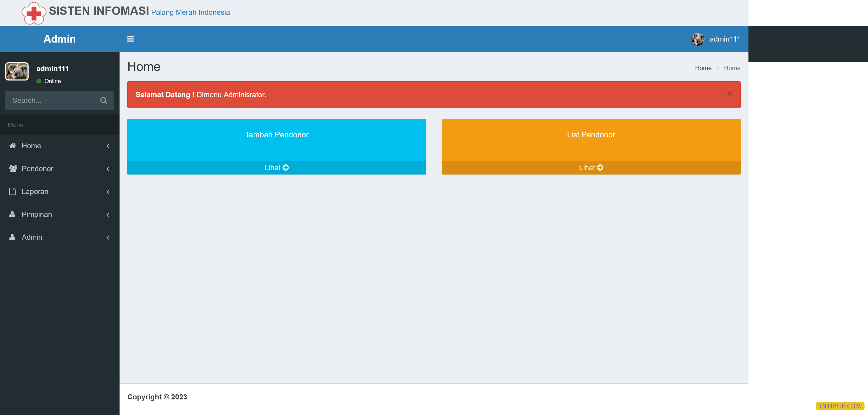868x415 pixels.
Task: Click the Home house icon in sidebar
Action: [x=13, y=146]
